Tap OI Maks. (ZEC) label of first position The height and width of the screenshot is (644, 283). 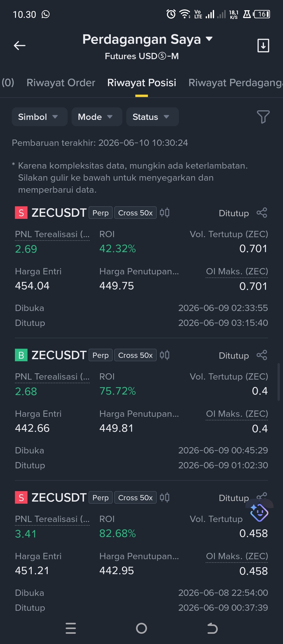click(237, 271)
